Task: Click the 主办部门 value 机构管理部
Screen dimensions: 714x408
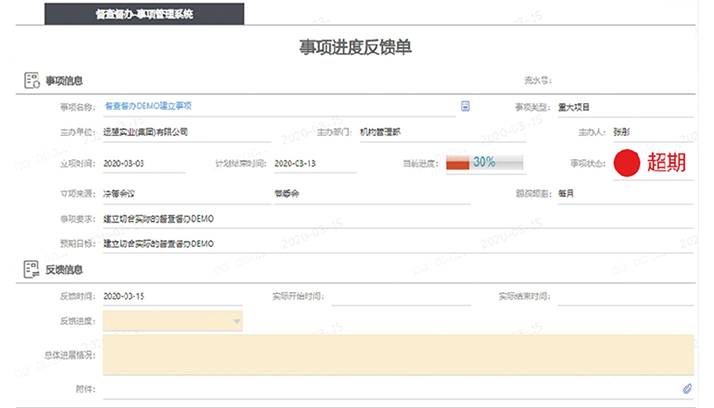Action: [380, 132]
